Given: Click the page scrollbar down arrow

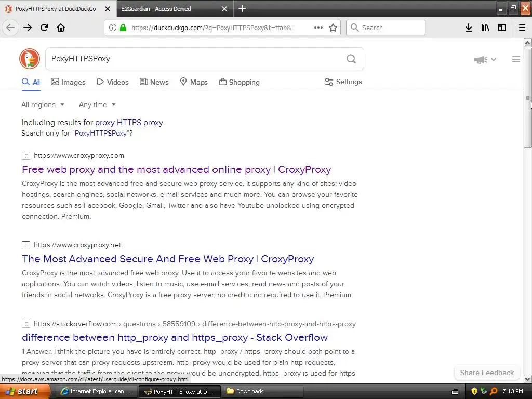Looking at the screenshot, I should point(528,379).
